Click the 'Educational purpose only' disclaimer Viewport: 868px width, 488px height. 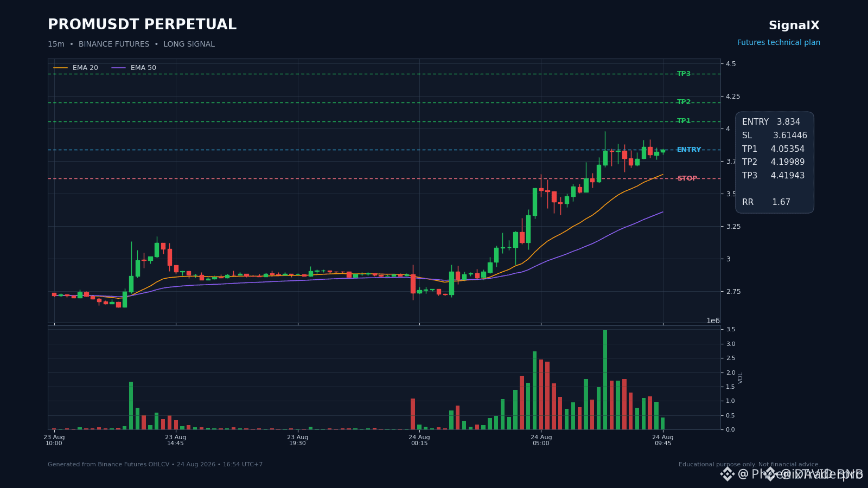(x=749, y=465)
